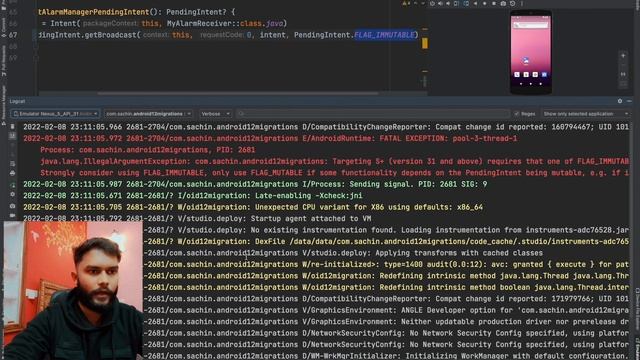This screenshot has width=640, height=360.
Task: Open Emulator Nexus_5_API_31 device dropdown
Action: click(x=55, y=114)
